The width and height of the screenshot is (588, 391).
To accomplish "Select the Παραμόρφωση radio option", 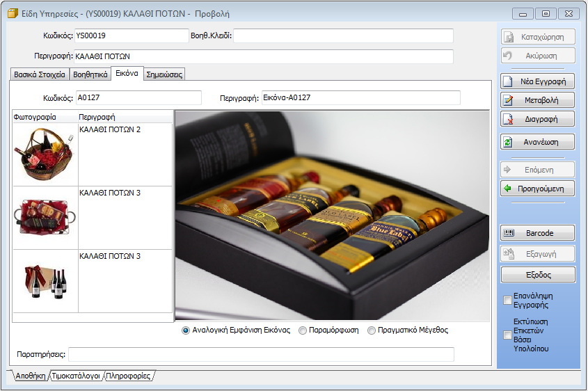I will pos(302,330).
